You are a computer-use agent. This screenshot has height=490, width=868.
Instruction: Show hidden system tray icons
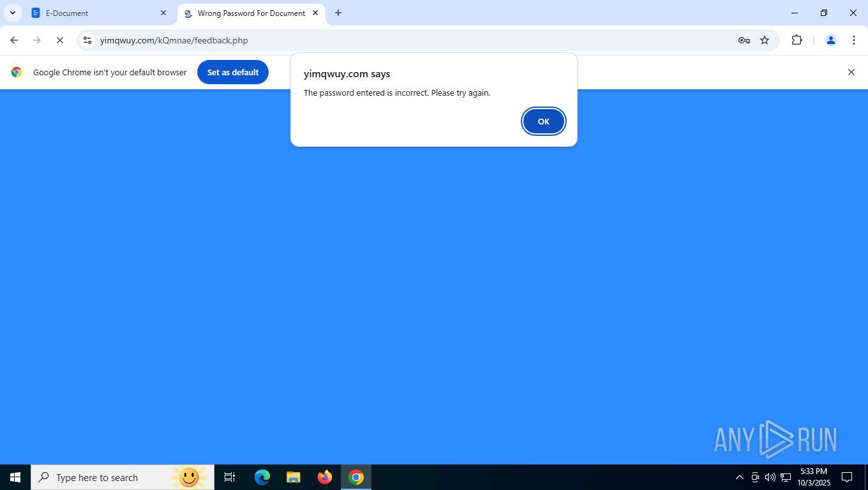point(739,477)
